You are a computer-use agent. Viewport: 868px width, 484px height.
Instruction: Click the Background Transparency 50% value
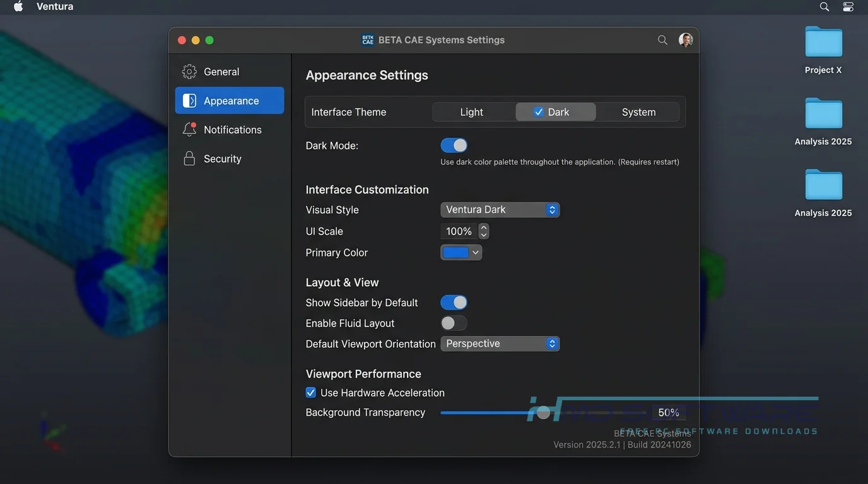pos(669,413)
